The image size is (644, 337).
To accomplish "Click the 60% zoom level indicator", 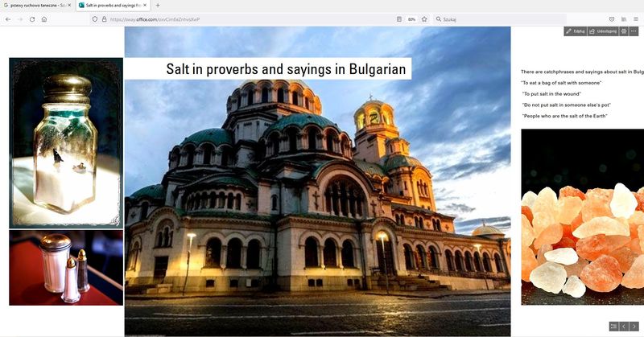I will [411, 19].
